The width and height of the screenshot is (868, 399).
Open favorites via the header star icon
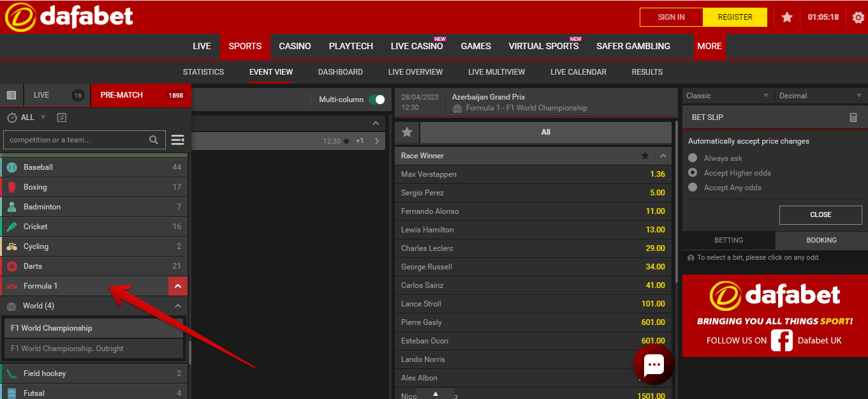pyautogui.click(x=787, y=17)
